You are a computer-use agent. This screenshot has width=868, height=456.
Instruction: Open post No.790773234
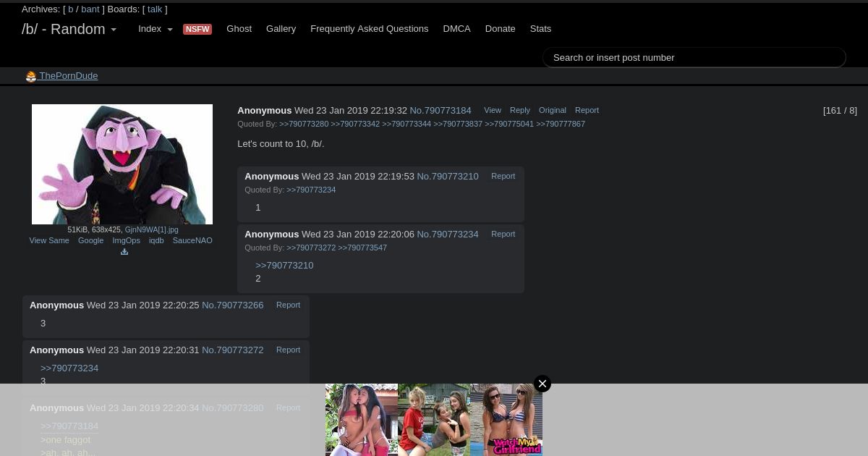point(448,235)
